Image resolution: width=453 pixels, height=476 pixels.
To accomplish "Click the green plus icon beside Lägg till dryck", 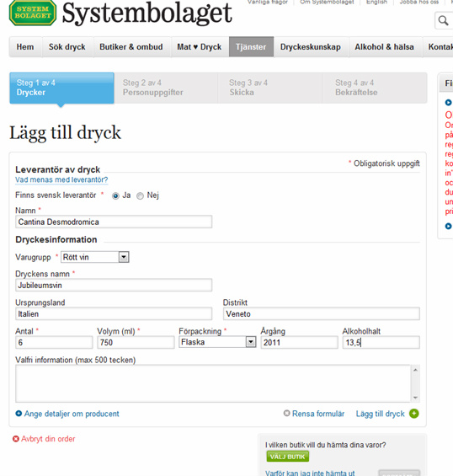I will coord(414,414).
